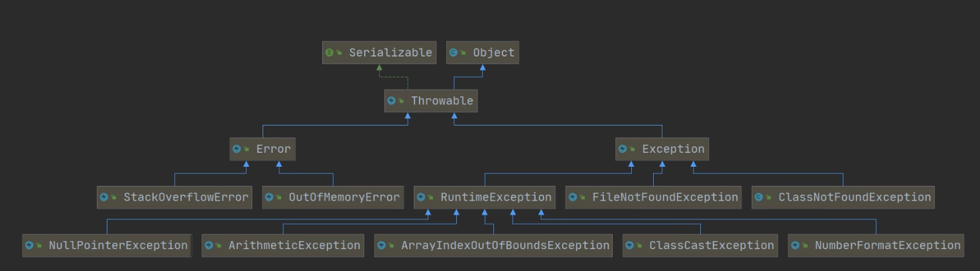980x271 pixels.
Task: Select the ClassCastException node
Action: point(700,246)
